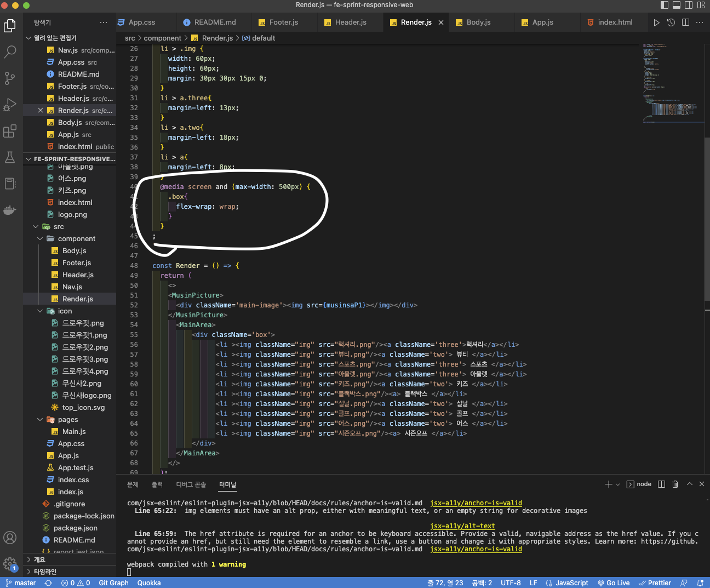Click jsx-a11y/alt-text link in terminal
Screen dimensions: 710x588
(x=462, y=526)
